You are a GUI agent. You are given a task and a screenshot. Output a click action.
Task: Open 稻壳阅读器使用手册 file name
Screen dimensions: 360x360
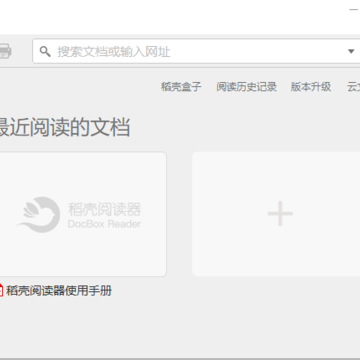[59, 291]
